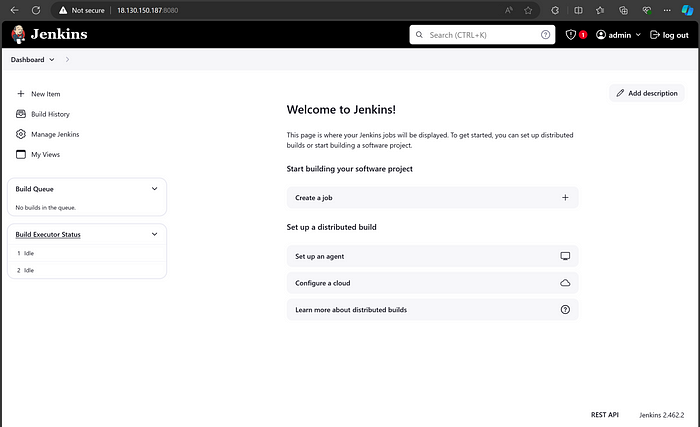The image size is (700, 427).
Task: Open the Copilot icon in browser toolbar
Action: tap(688, 10)
